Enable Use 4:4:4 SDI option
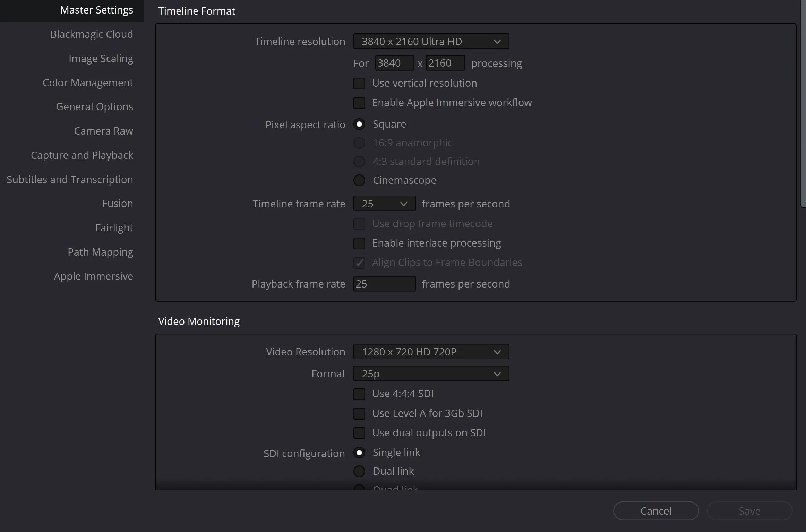 (x=359, y=394)
